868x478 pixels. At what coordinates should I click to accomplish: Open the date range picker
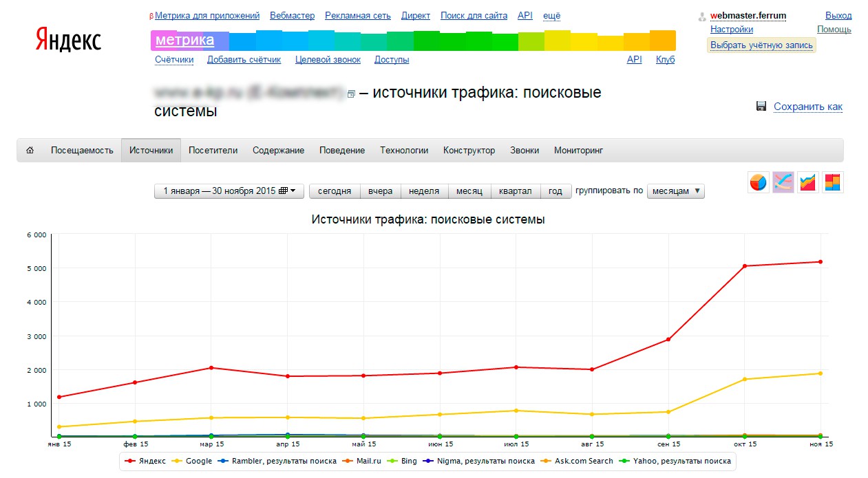(229, 191)
